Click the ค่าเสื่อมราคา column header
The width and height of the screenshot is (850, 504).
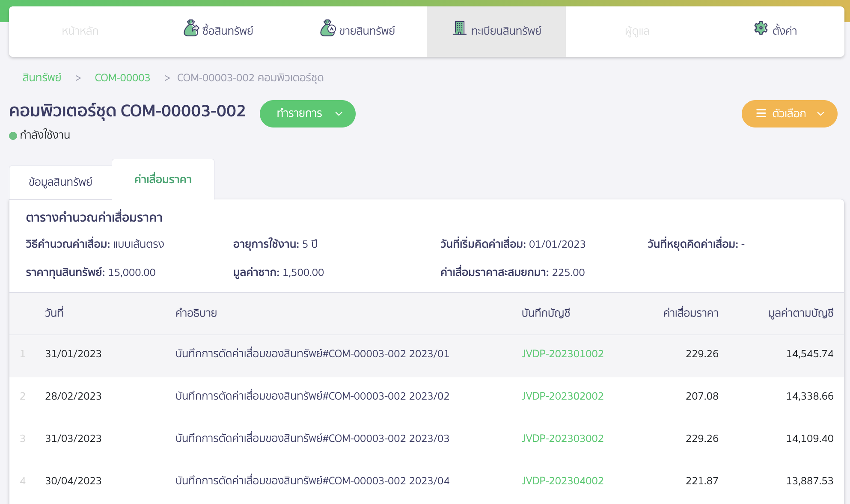690,313
